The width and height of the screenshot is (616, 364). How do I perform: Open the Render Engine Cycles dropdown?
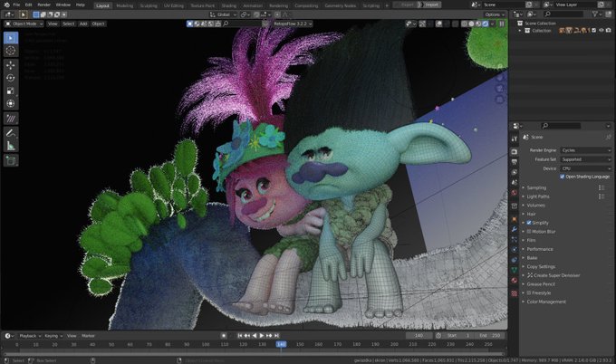click(x=586, y=150)
